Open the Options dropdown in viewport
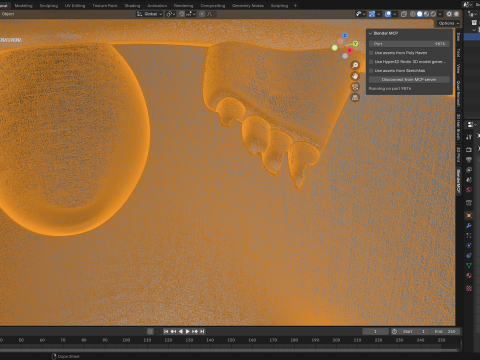 449,23
